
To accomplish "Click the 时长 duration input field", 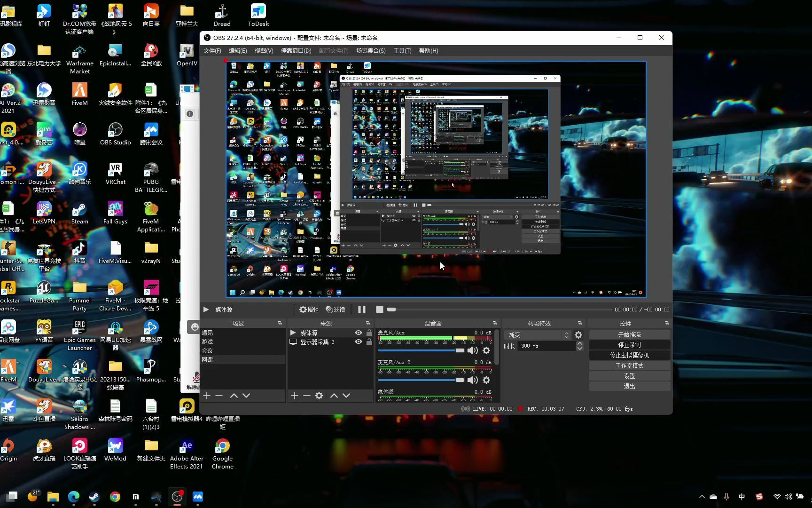I will click(547, 346).
